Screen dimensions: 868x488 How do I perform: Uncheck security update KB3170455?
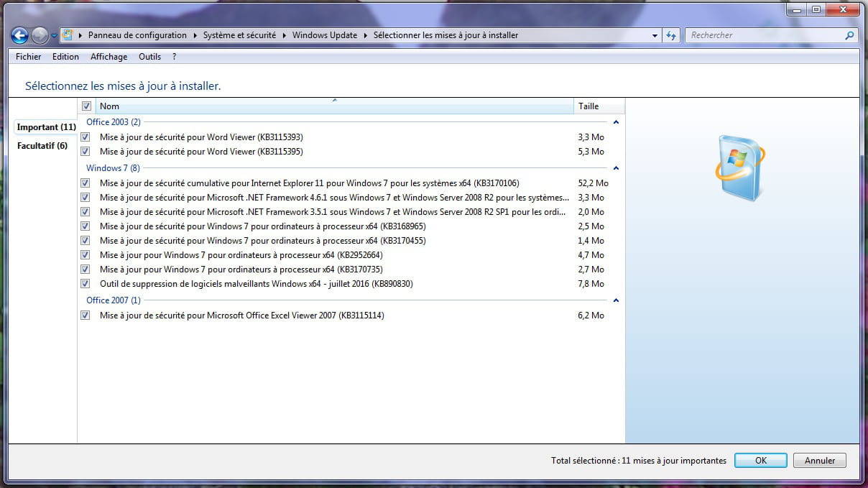pos(86,241)
